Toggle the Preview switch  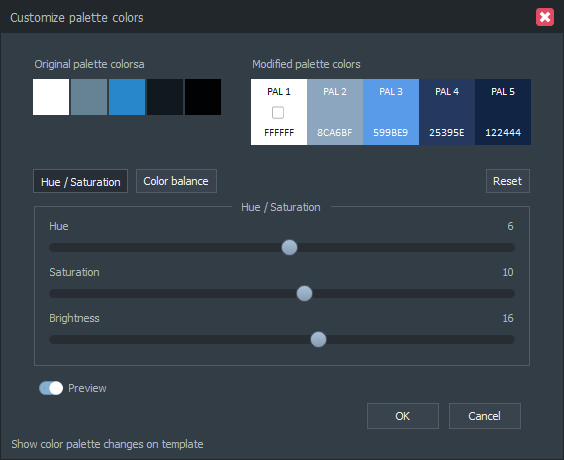[51, 388]
